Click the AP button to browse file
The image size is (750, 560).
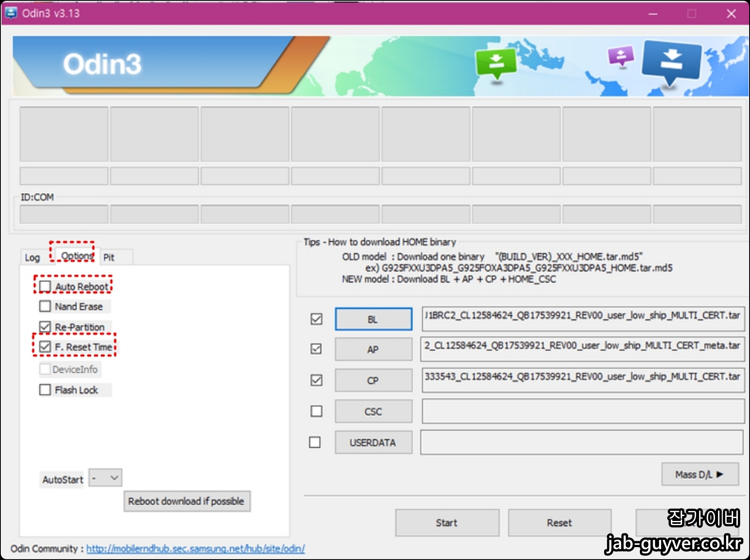373,349
